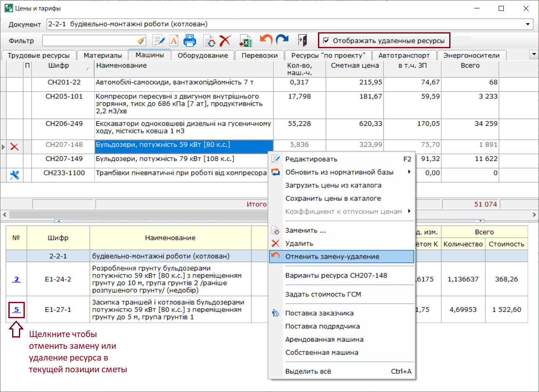The height and width of the screenshot is (392, 539).
Task: Click the blue redo arrow icon
Action: pyautogui.click(x=282, y=40)
